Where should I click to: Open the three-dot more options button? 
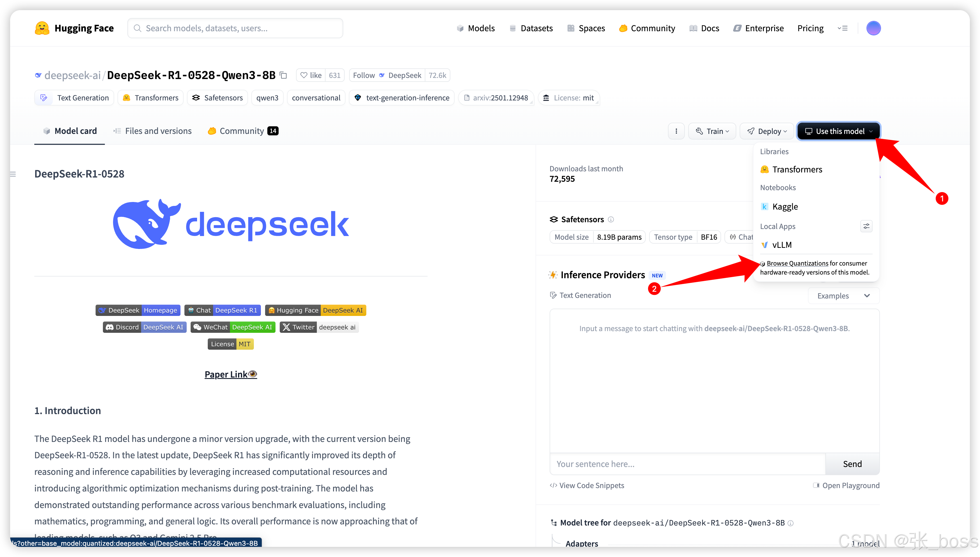click(x=676, y=131)
